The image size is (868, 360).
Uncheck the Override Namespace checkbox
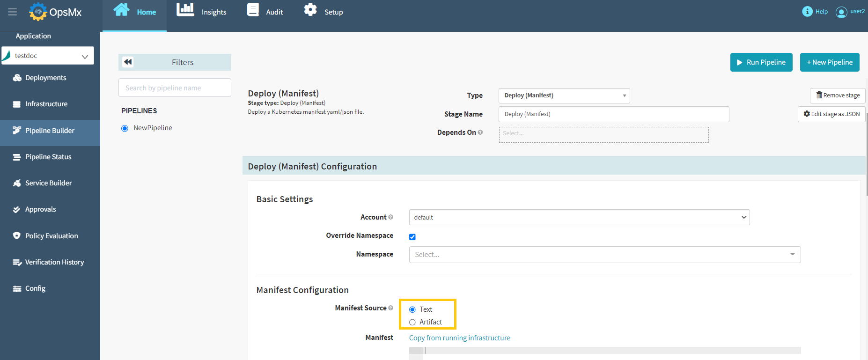(x=412, y=237)
